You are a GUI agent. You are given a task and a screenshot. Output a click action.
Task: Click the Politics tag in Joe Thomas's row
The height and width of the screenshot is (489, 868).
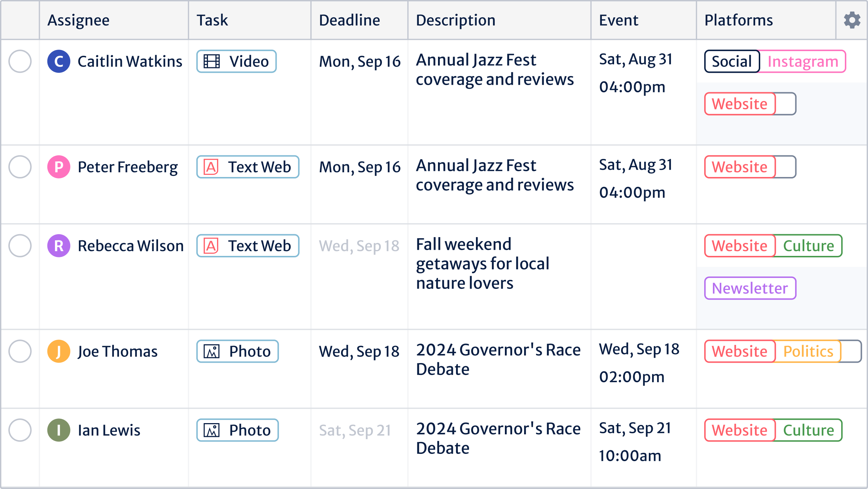coord(808,351)
